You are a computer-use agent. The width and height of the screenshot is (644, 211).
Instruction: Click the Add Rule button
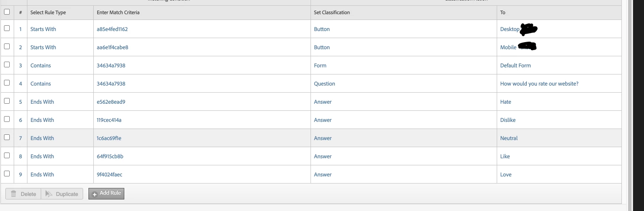tap(107, 194)
